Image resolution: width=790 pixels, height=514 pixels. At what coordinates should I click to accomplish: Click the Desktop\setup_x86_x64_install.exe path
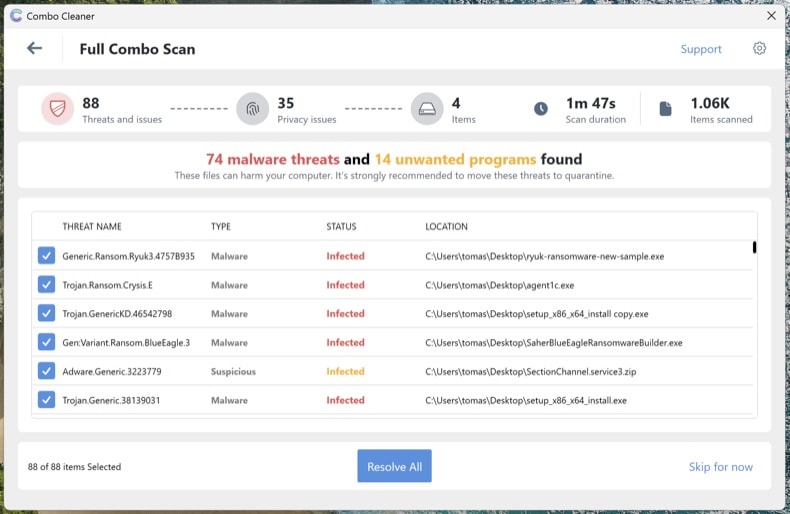click(x=526, y=400)
